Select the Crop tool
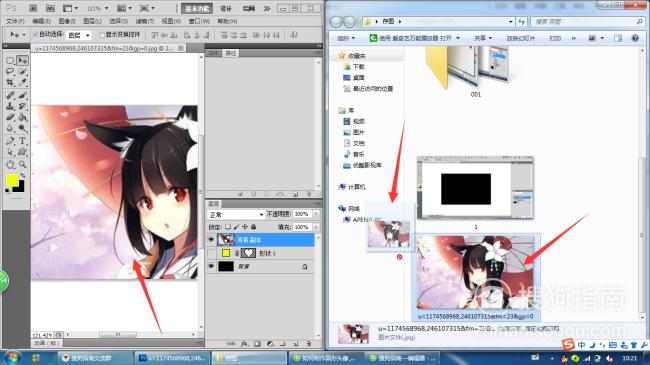650x365 pixels. pos(10,83)
